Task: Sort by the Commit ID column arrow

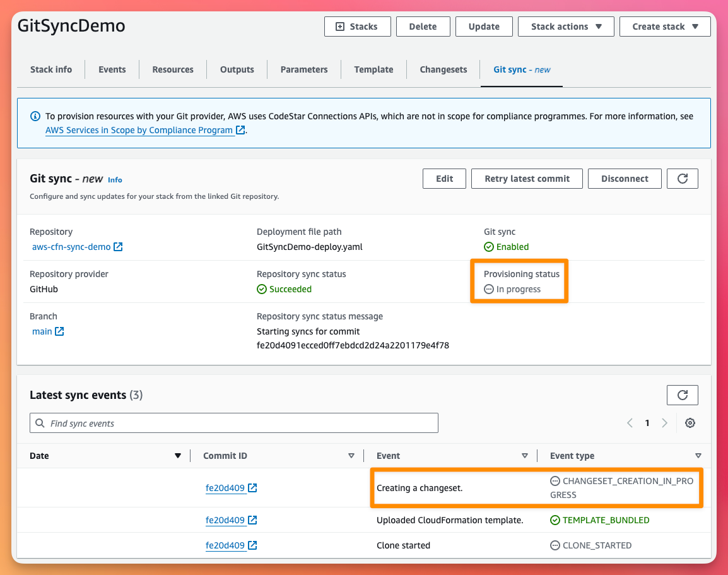Action: click(x=351, y=456)
